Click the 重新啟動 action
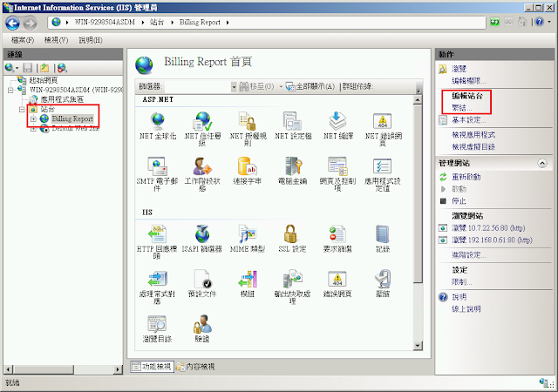The width and height of the screenshot is (558, 392). (466, 177)
